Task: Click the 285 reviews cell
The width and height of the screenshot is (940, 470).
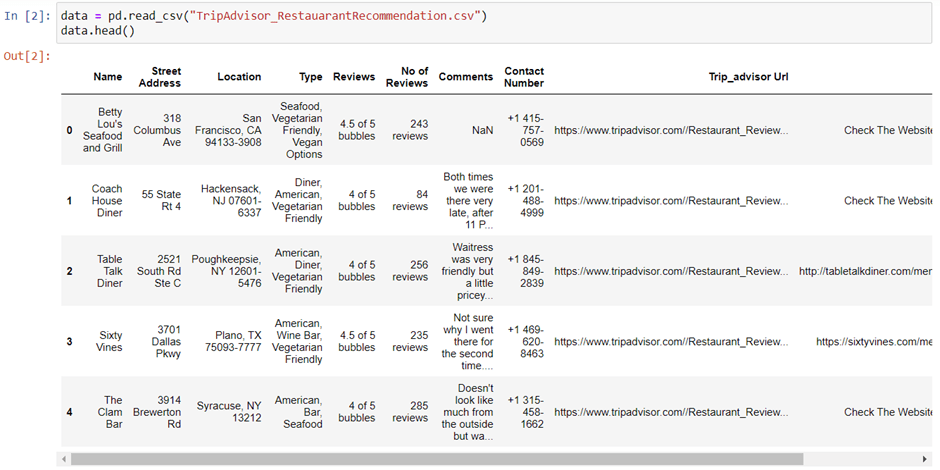Action: 411,412
